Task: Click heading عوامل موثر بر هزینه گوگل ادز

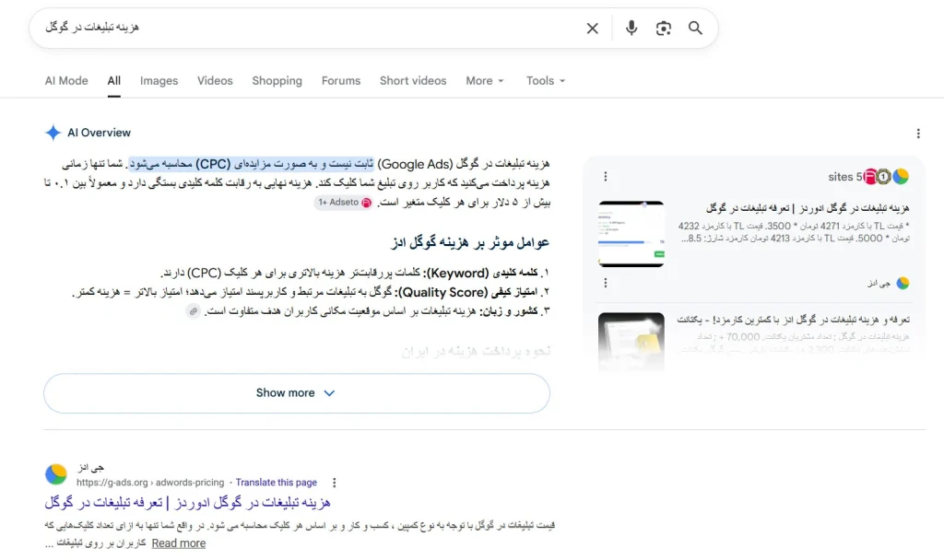Action: (469, 242)
